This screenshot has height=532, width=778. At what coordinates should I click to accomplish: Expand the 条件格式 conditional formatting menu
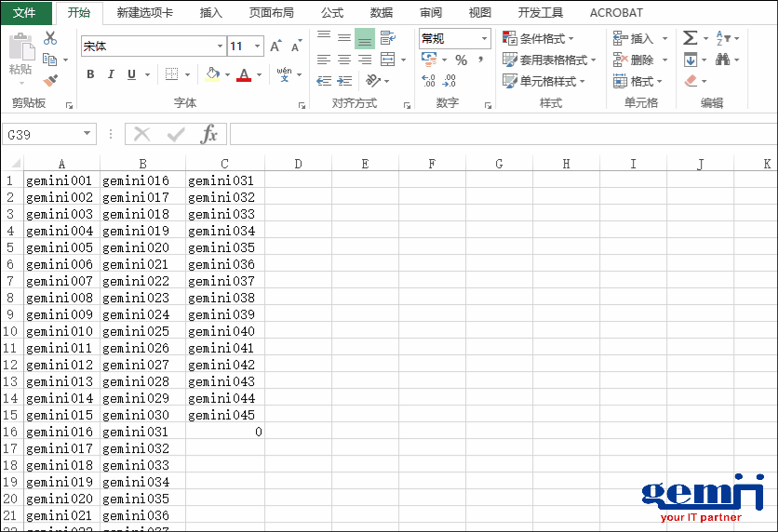538,38
